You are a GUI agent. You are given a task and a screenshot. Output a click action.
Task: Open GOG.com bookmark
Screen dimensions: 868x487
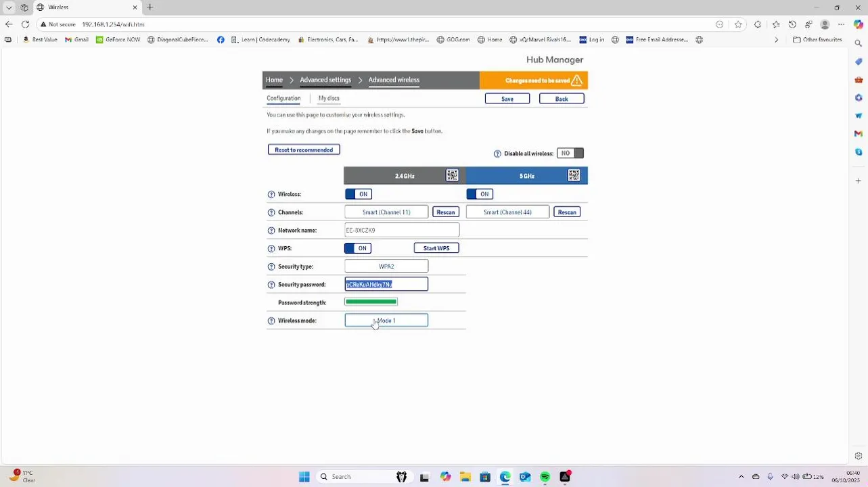pos(453,40)
